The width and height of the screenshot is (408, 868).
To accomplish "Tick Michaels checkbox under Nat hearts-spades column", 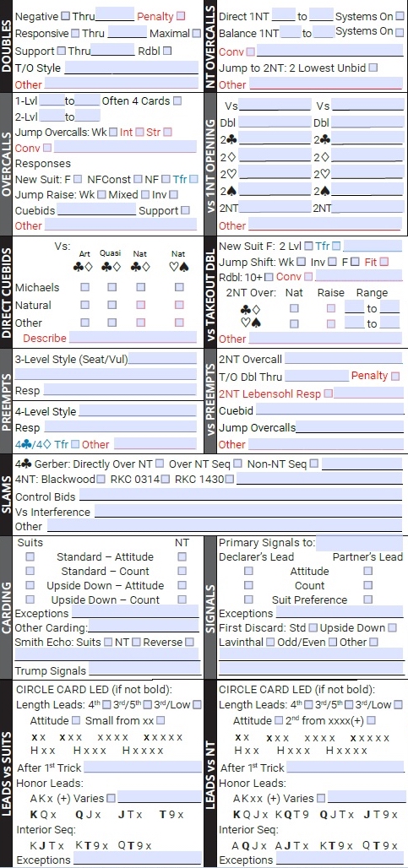I will click(x=179, y=287).
